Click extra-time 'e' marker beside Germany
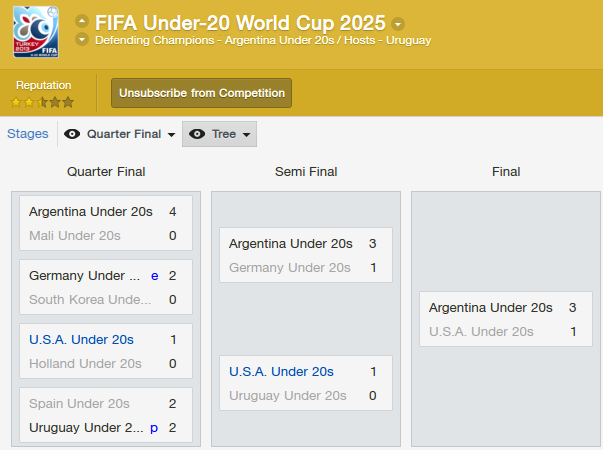Viewport: 603px width, 450px height. click(155, 276)
